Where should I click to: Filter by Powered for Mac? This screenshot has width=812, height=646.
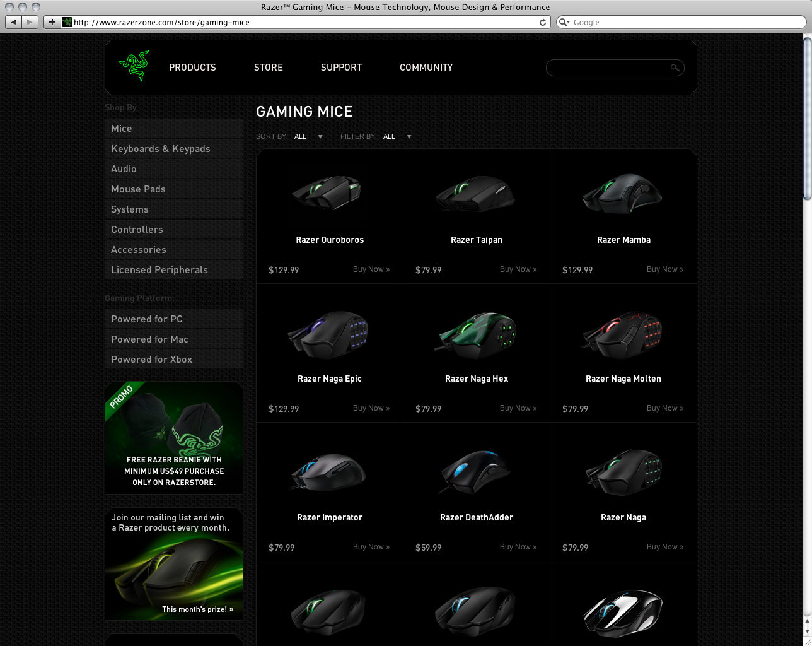(174, 339)
